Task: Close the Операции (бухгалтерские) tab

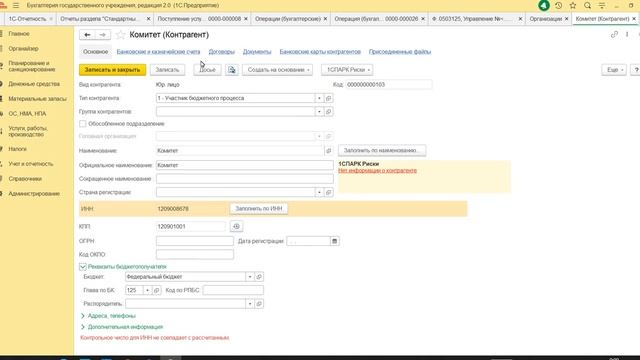Action: pyautogui.click(x=325, y=19)
